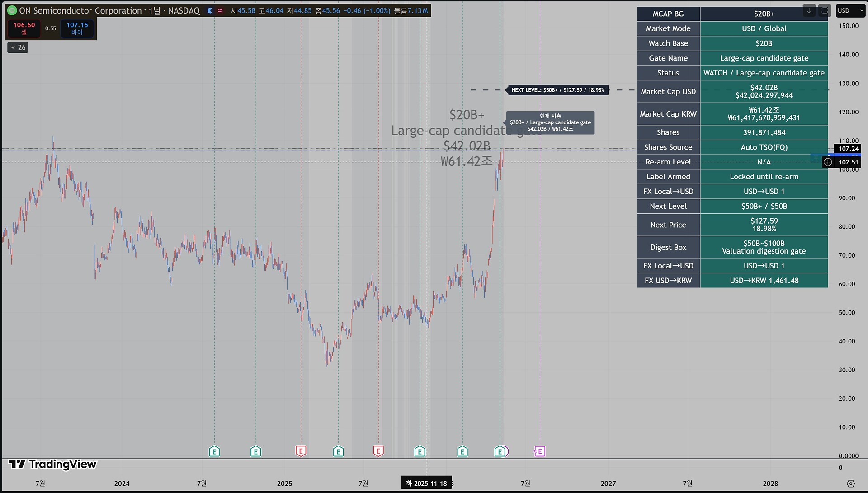This screenshot has width=868, height=493.
Task: Select the green earnings marker beside the crosshair line
Action: click(x=420, y=451)
